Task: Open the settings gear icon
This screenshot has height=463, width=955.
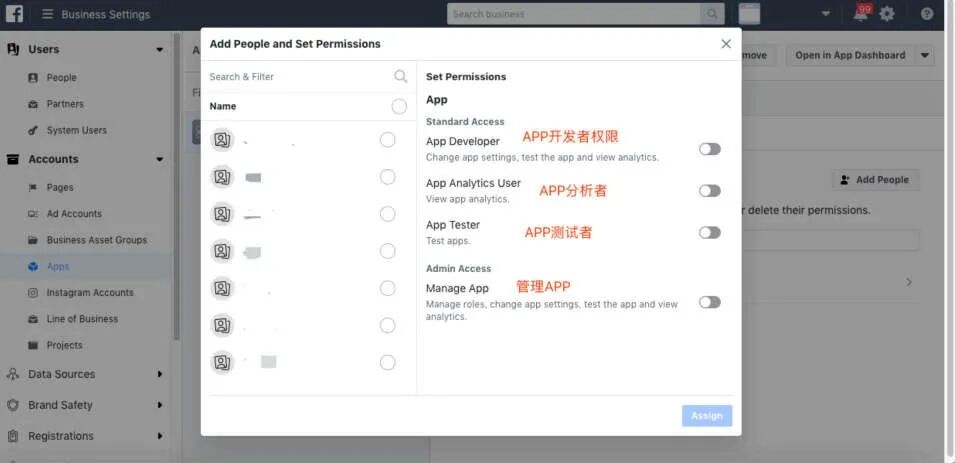Action: point(887,14)
